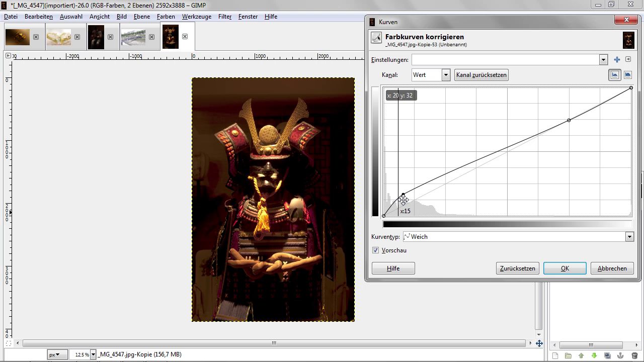Open the zoom percentage dropdown in status bar
Viewport: 644px width, 362px height.
[93, 355]
